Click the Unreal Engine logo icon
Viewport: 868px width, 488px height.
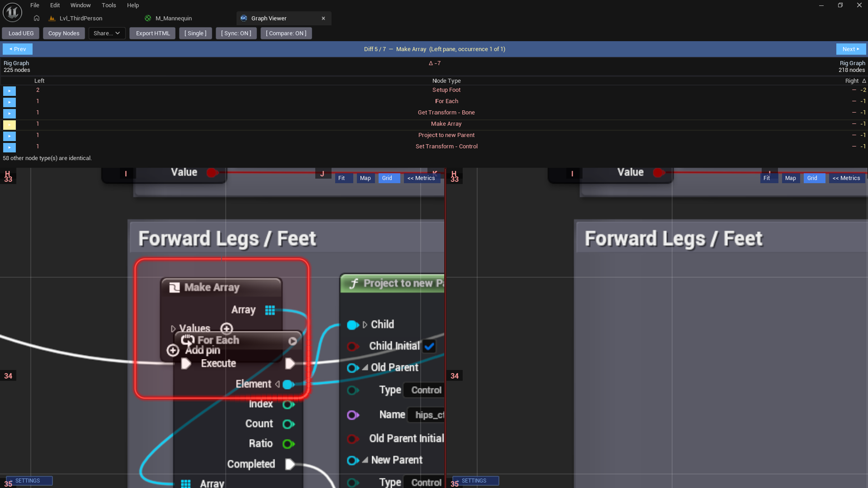(12, 12)
